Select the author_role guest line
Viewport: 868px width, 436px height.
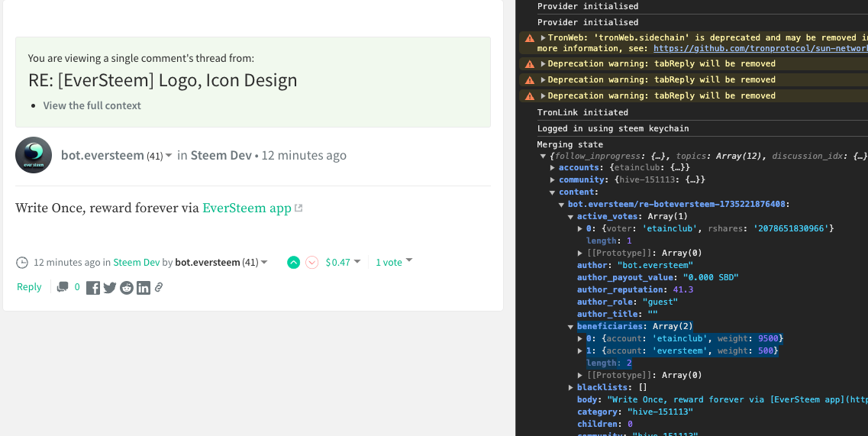pyautogui.click(x=628, y=302)
